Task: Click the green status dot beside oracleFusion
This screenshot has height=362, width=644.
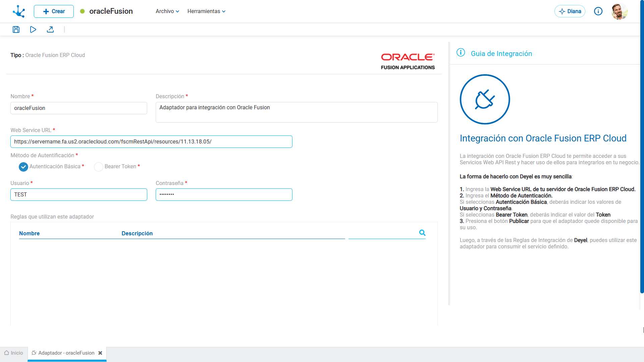Action: pos(83,11)
